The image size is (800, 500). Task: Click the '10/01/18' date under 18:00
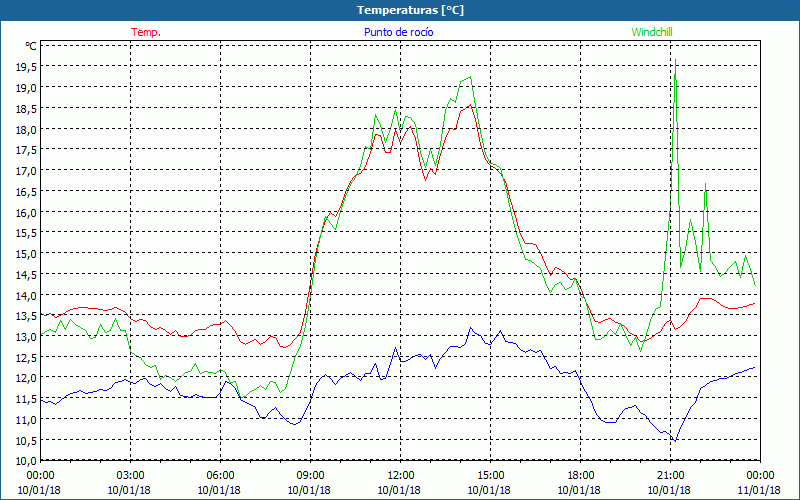pyautogui.click(x=579, y=490)
